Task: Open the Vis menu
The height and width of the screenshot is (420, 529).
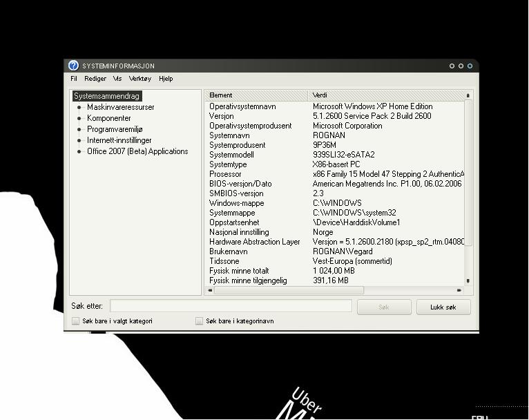Action: click(x=117, y=79)
